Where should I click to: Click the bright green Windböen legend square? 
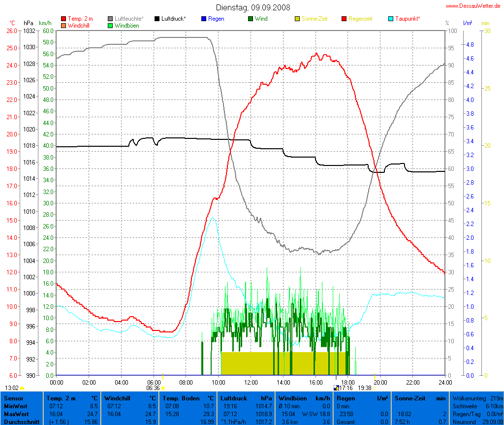[x=110, y=25]
